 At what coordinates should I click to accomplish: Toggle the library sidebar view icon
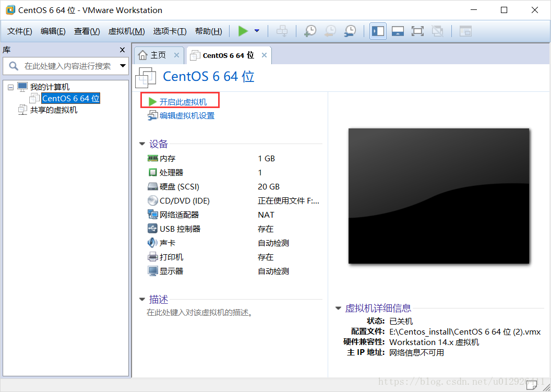[x=378, y=31]
